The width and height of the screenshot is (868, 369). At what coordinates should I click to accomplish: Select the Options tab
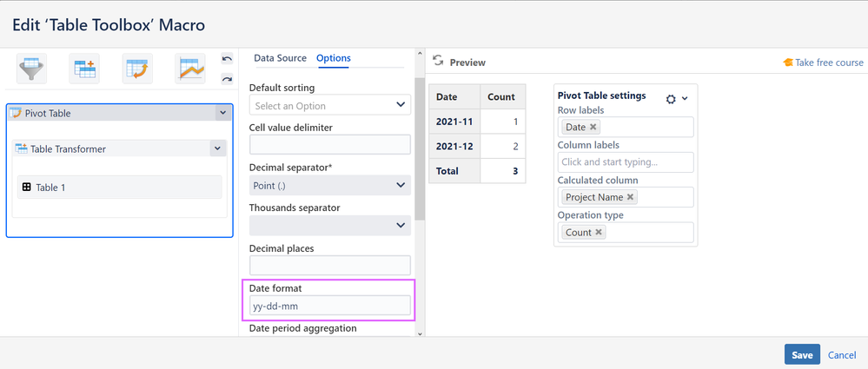(x=334, y=58)
